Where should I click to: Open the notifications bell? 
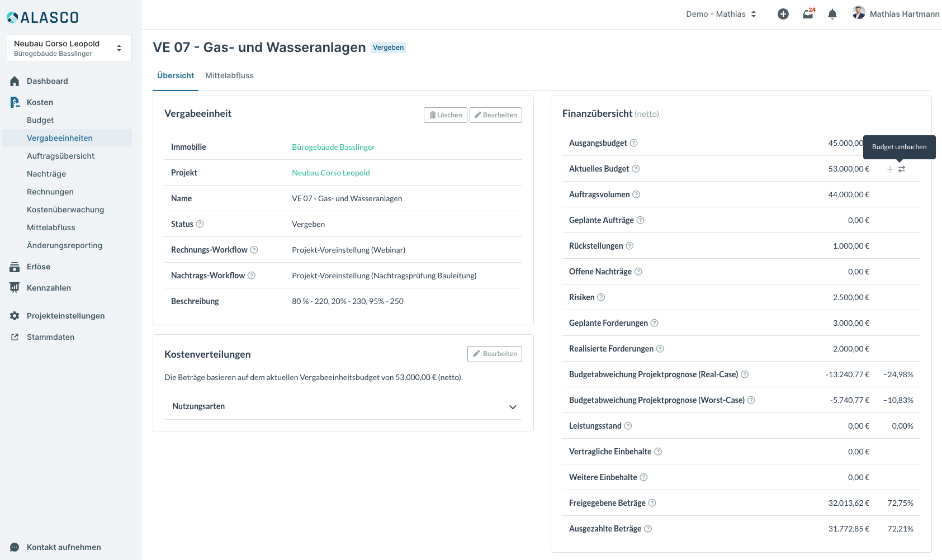click(832, 14)
